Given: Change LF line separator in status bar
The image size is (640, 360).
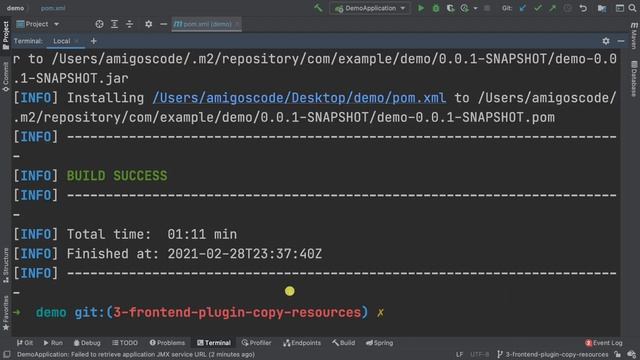Looking at the screenshot, I should 459,354.
